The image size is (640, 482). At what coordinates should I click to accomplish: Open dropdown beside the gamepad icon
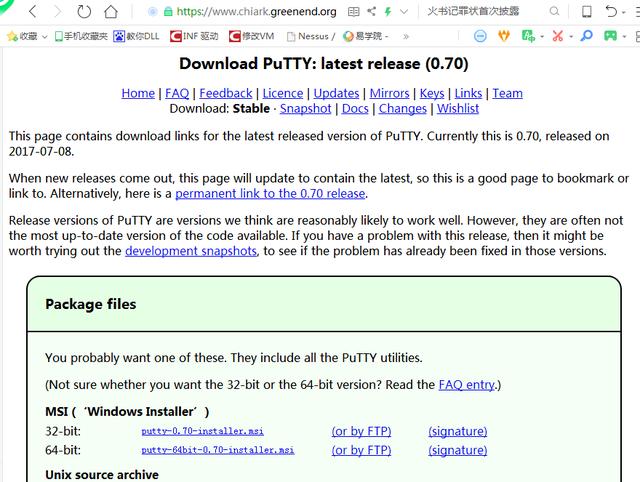(x=624, y=37)
